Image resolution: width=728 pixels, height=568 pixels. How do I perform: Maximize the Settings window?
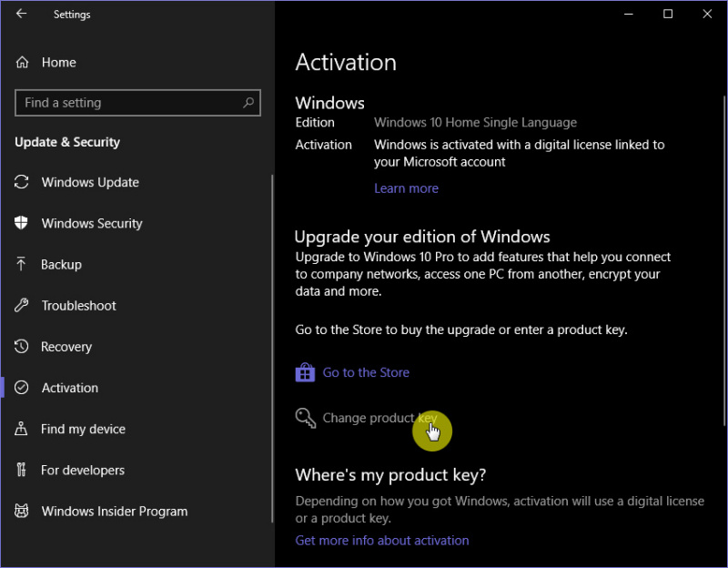[668, 14]
